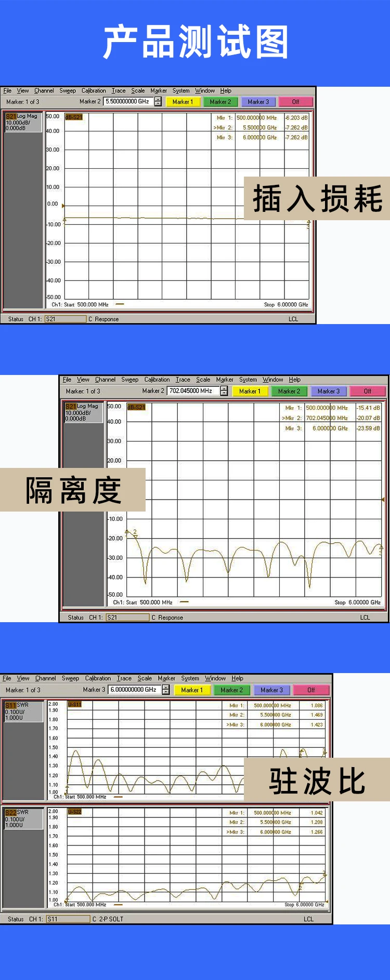The image size is (390, 980).
Task: Open Channel menu in insertion loss window
Action: pyautogui.click(x=44, y=90)
